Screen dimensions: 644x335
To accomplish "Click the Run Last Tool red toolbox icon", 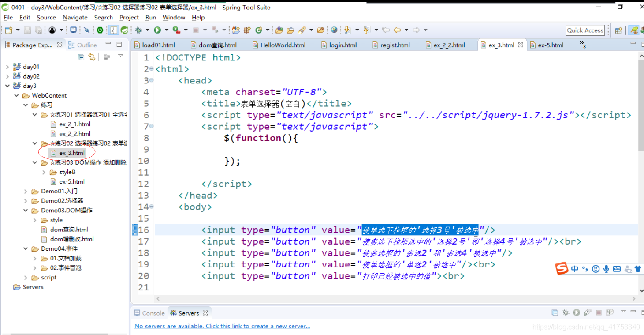I will pyautogui.click(x=176, y=30).
